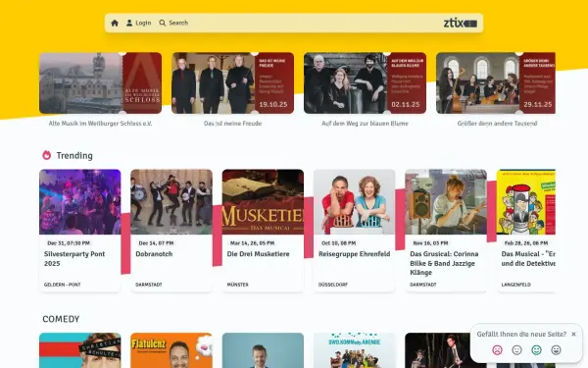Image resolution: width=588 pixels, height=368 pixels.
Task: Click the 'Dobranotch' event title
Action: point(154,254)
